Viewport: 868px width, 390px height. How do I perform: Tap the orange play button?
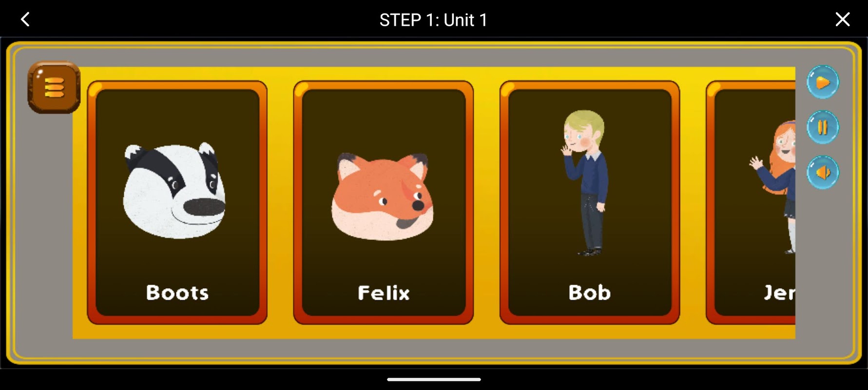pyautogui.click(x=823, y=82)
